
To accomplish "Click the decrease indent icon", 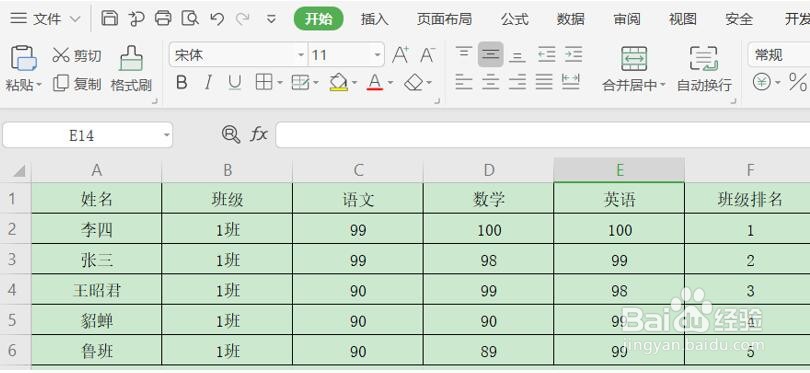I will click(x=547, y=54).
